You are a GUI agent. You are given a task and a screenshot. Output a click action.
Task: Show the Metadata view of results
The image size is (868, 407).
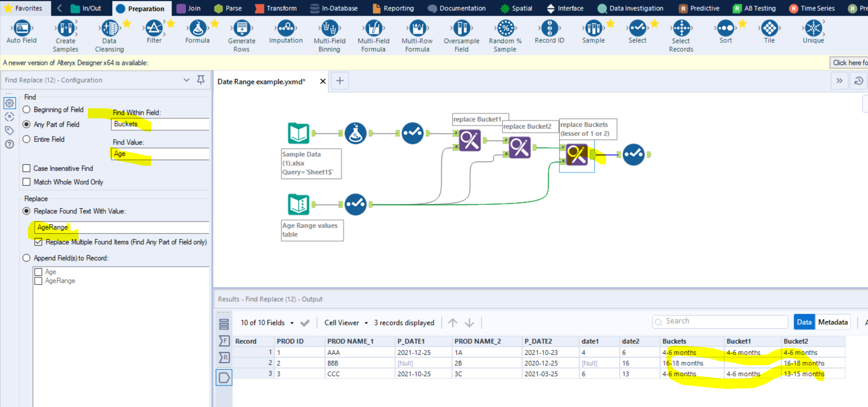833,322
